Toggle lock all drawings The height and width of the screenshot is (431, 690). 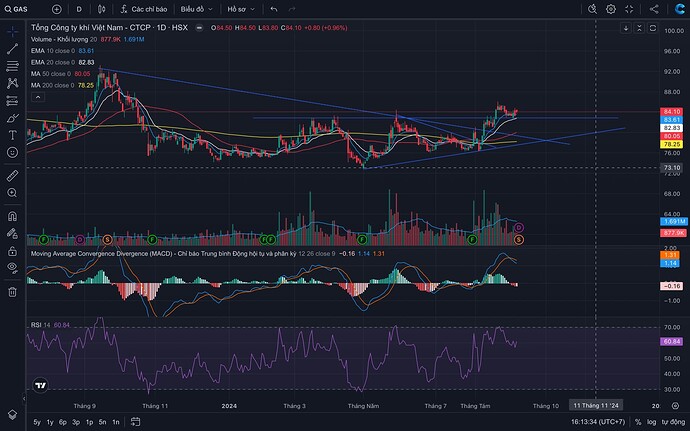pos(12,251)
